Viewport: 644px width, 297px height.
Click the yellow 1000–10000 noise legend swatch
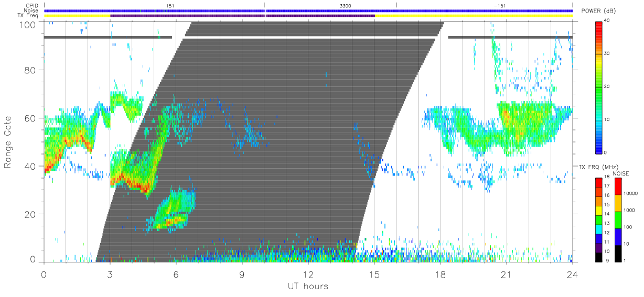tap(618, 202)
